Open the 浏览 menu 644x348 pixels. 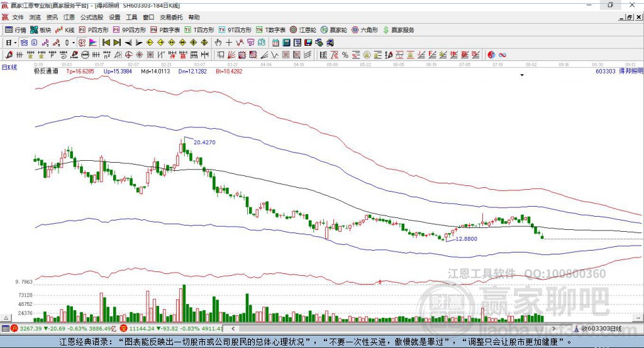pos(35,17)
